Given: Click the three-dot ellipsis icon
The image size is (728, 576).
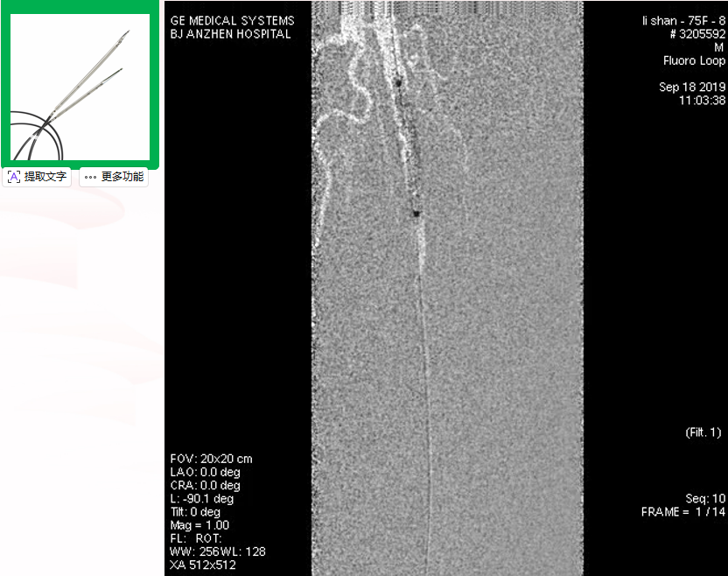Looking at the screenshot, I should point(90,177).
